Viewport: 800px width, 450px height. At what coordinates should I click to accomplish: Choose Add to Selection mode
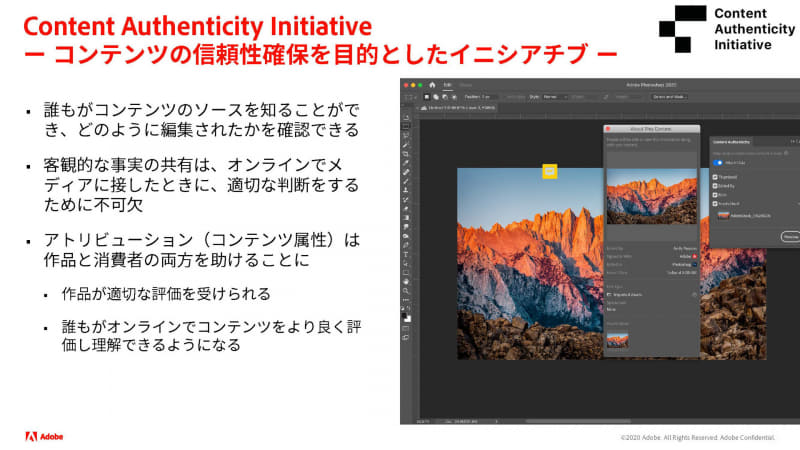click(x=436, y=97)
